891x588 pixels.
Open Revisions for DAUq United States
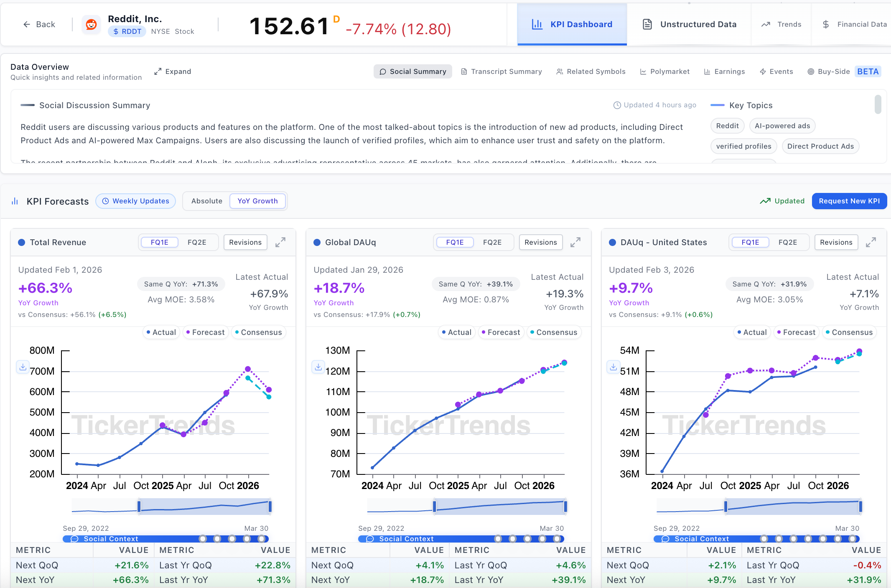tap(836, 242)
